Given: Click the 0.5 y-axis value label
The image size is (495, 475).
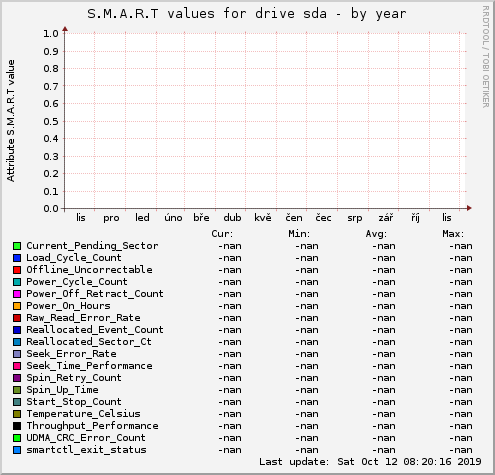Looking at the screenshot, I should click(x=51, y=122).
